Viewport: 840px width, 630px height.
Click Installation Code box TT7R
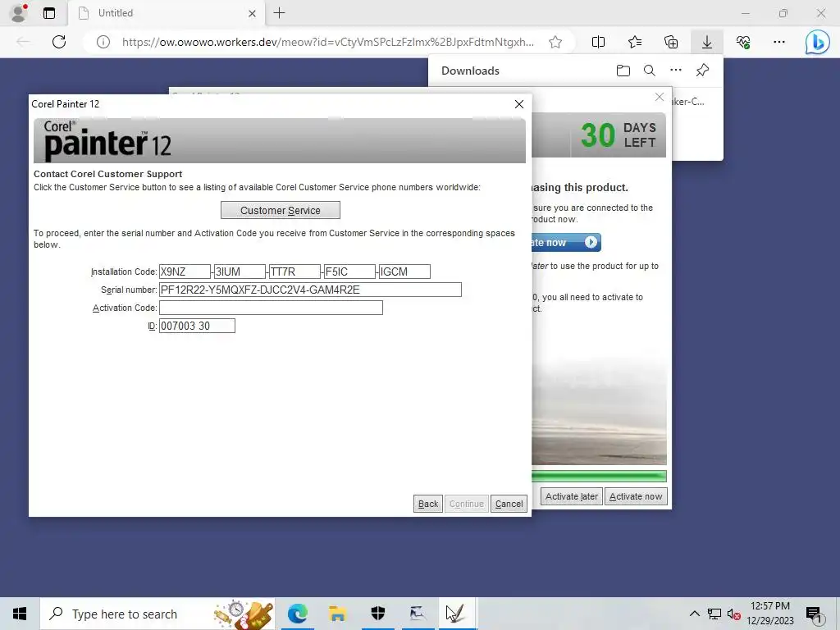tap(294, 272)
